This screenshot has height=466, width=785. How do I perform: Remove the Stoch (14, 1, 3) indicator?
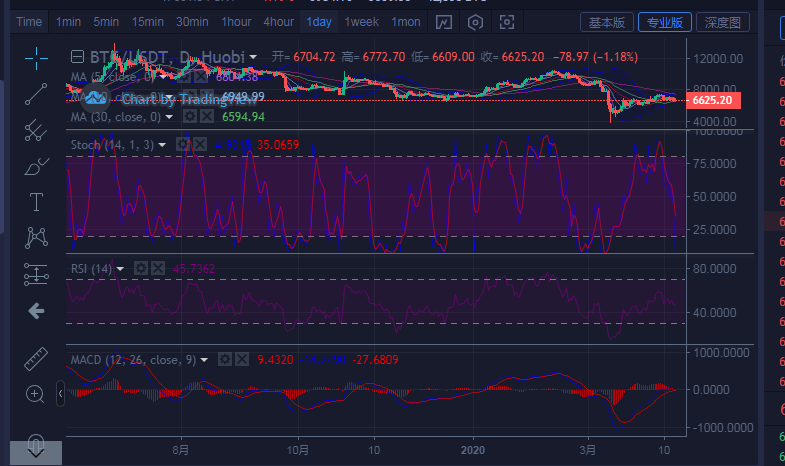click(x=200, y=145)
